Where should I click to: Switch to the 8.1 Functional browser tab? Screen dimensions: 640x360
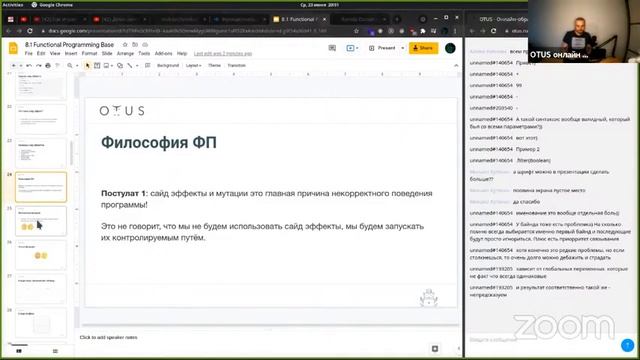(300, 19)
